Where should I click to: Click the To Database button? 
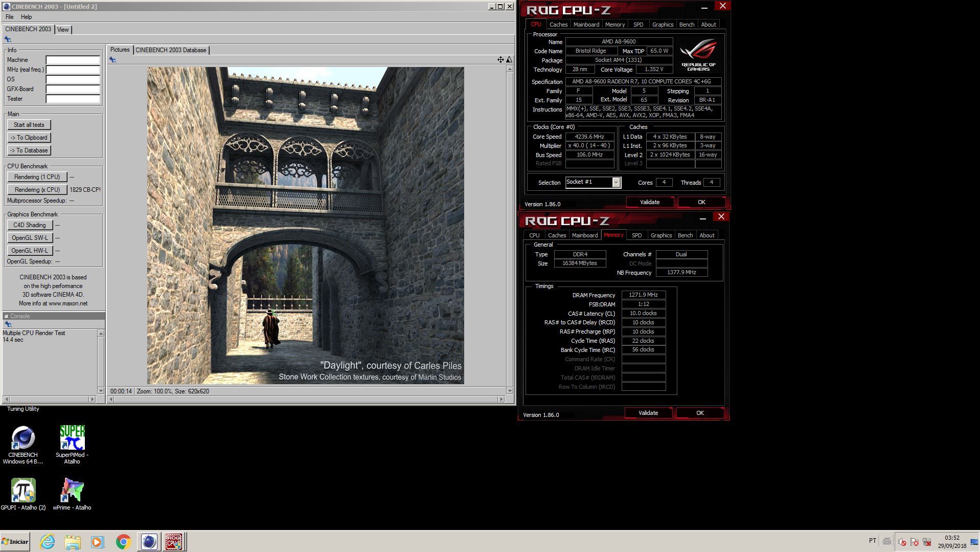coord(29,150)
